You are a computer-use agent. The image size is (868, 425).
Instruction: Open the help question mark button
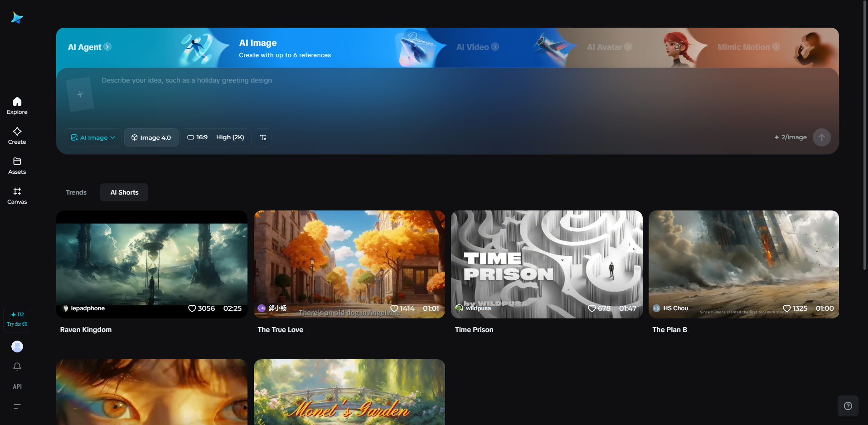coord(847,405)
